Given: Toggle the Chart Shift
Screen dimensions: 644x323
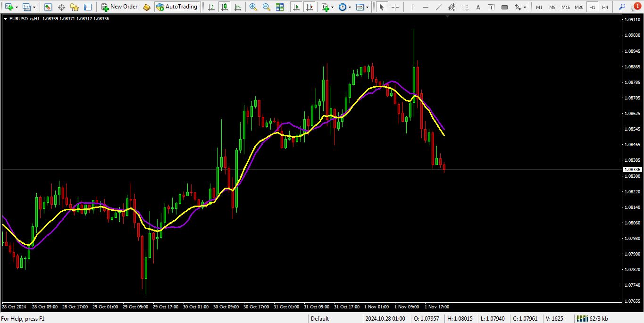Looking at the screenshot, I should [x=310, y=7].
